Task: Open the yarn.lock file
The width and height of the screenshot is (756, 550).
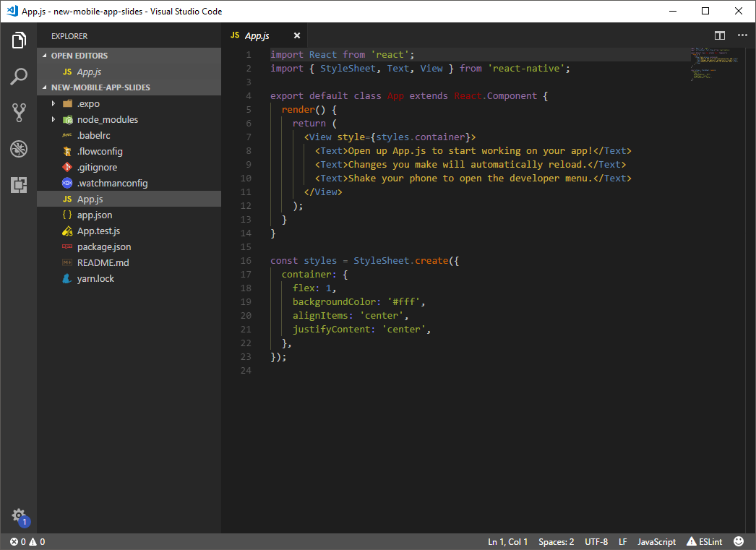Action: pos(129,279)
